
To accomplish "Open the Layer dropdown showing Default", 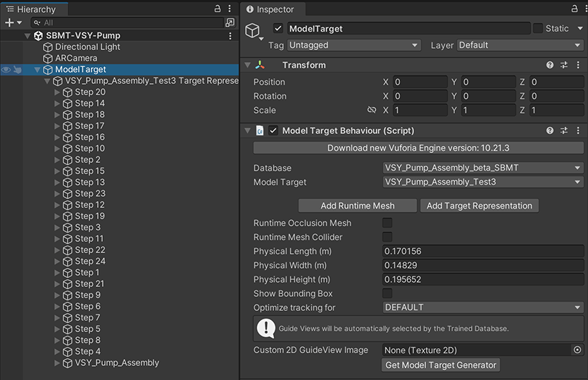I will coord(520,45).
